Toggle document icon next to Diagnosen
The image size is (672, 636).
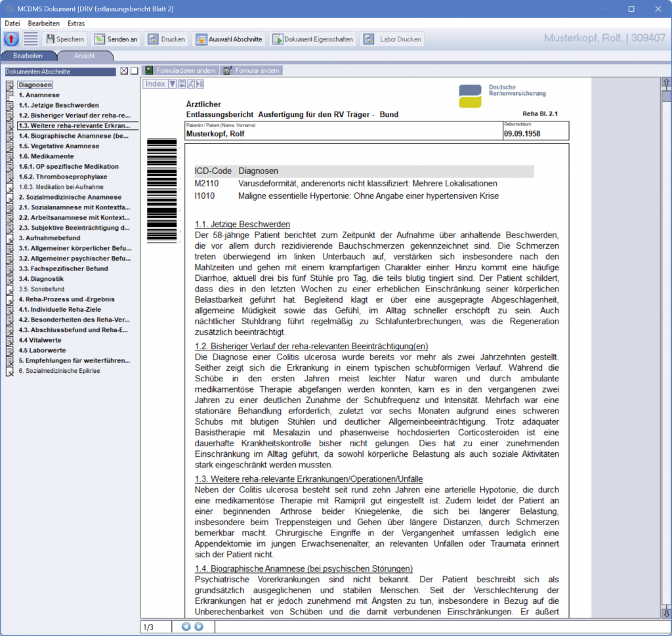click(x=9, y=85)
